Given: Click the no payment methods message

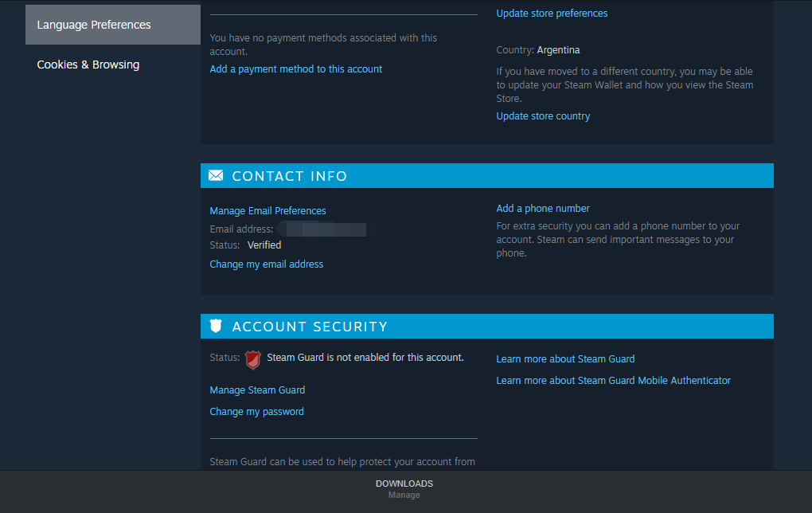Looking at the screenshot, I should 323,45.
